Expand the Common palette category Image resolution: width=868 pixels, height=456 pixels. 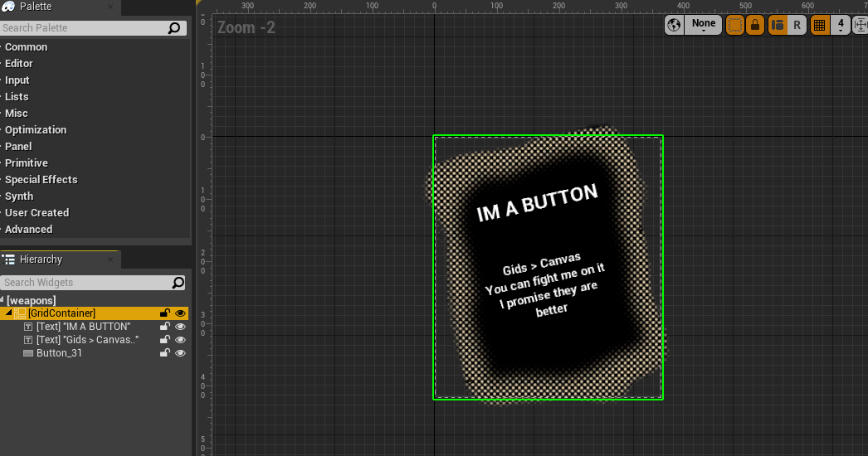tap(26, 47)
